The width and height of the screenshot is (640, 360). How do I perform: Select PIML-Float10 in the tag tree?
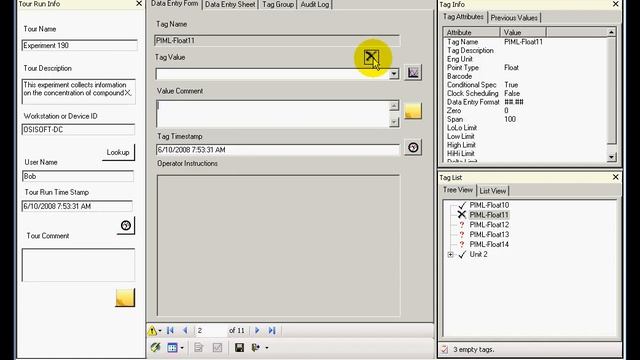(x=489, y=205)
